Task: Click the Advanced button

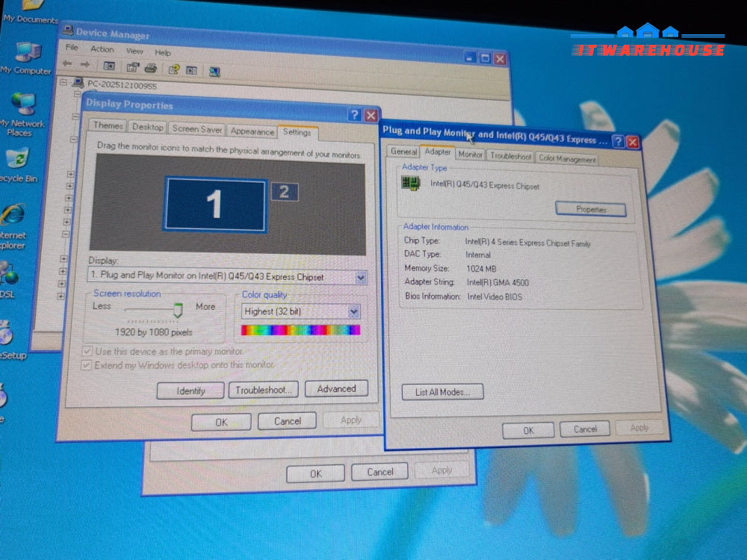Action: [x=336, y=388]
